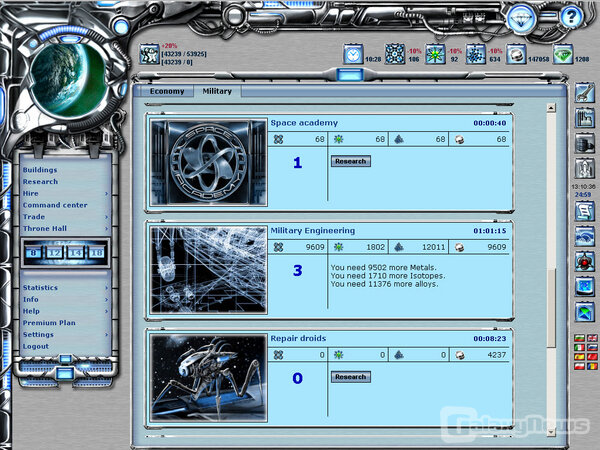600x450 pixels.
Task: Open the blue map screen icon in right sidebar
Action: (585, 287)
